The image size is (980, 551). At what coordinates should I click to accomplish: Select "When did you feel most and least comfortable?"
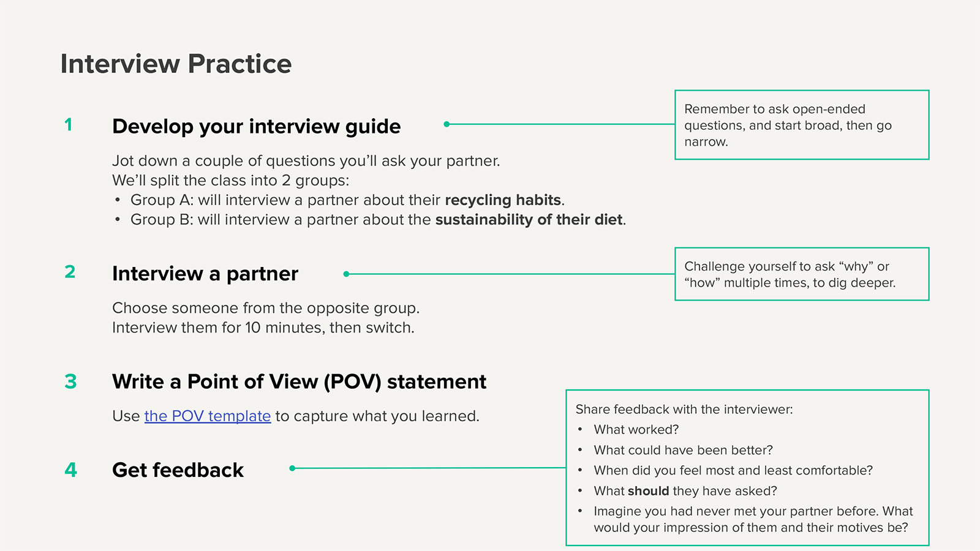click(733, 471)
